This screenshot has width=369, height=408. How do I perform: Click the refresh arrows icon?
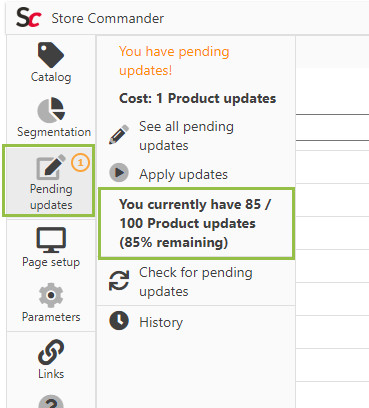coord(119,280)
